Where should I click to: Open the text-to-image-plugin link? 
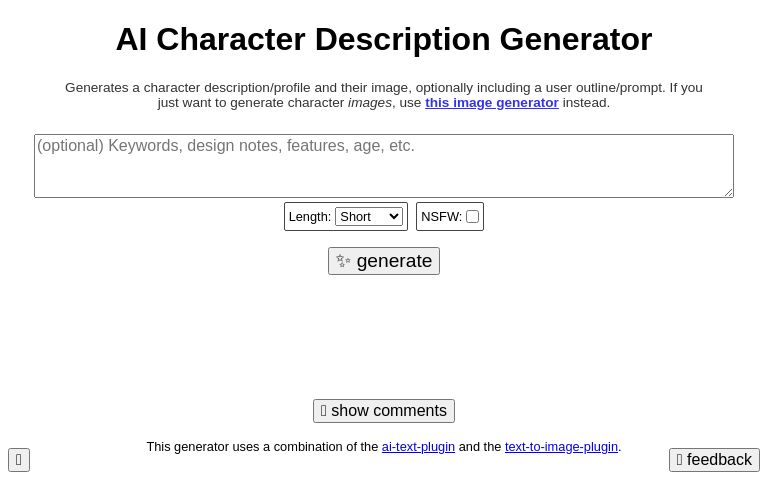point(561,447)
